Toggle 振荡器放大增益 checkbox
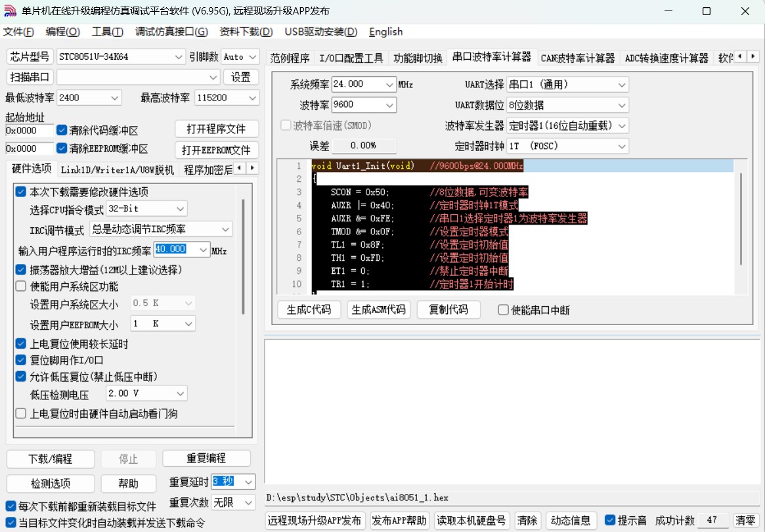The image size is (765, 532). pos(21,269)
